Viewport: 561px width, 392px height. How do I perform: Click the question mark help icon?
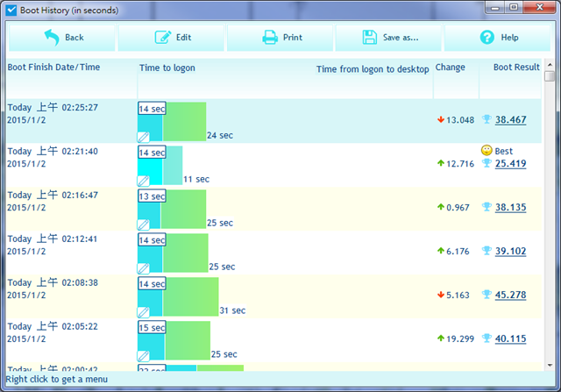(487, 37)
